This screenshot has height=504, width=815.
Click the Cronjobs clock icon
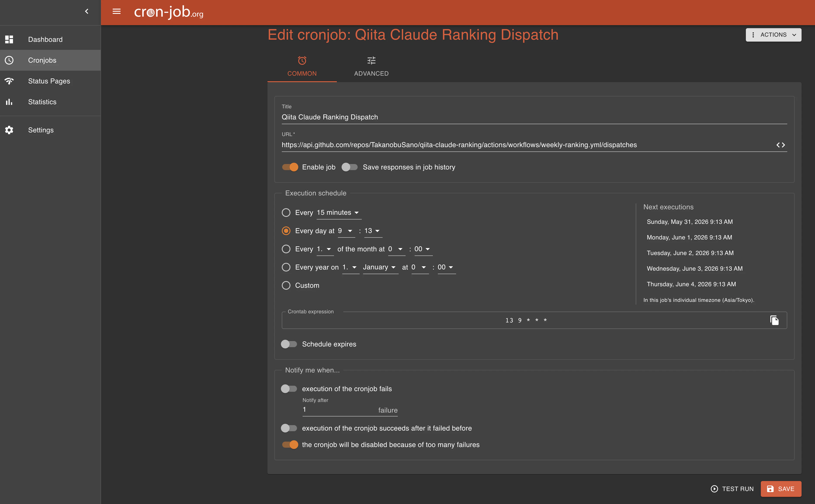click(x=9, y=60)
